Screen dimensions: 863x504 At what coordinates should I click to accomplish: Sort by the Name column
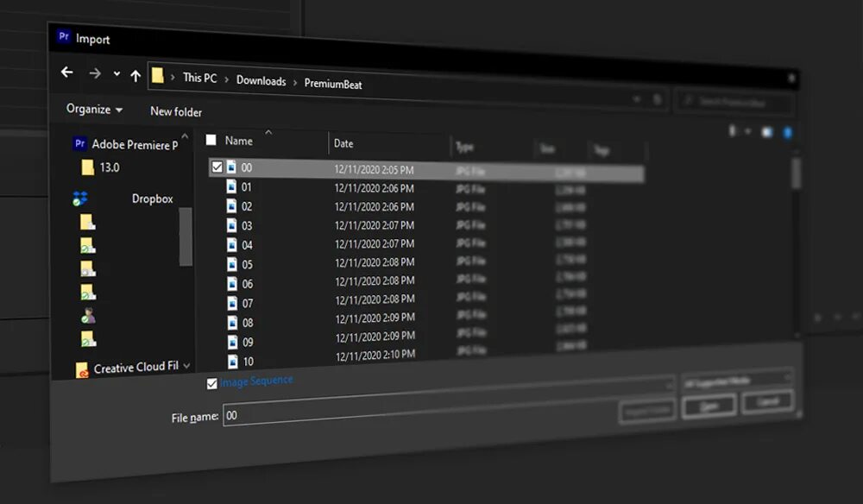tap(239, 141)
